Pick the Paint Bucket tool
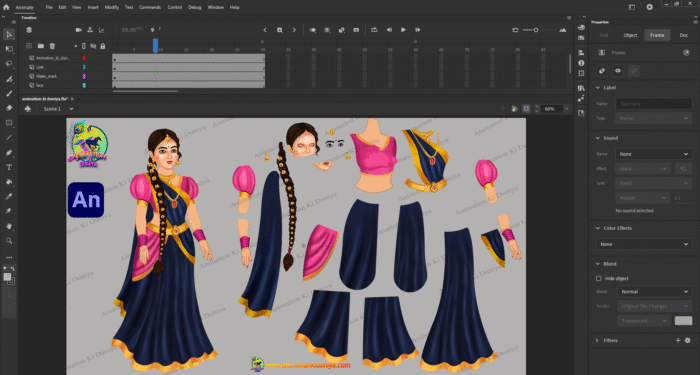The image size is (700, 375). coord(9,182)
